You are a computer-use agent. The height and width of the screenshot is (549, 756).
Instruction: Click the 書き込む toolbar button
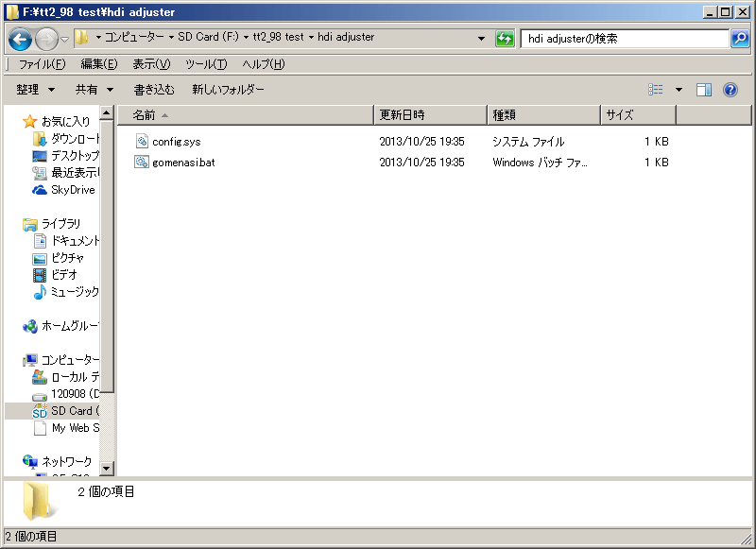point(154,90)
